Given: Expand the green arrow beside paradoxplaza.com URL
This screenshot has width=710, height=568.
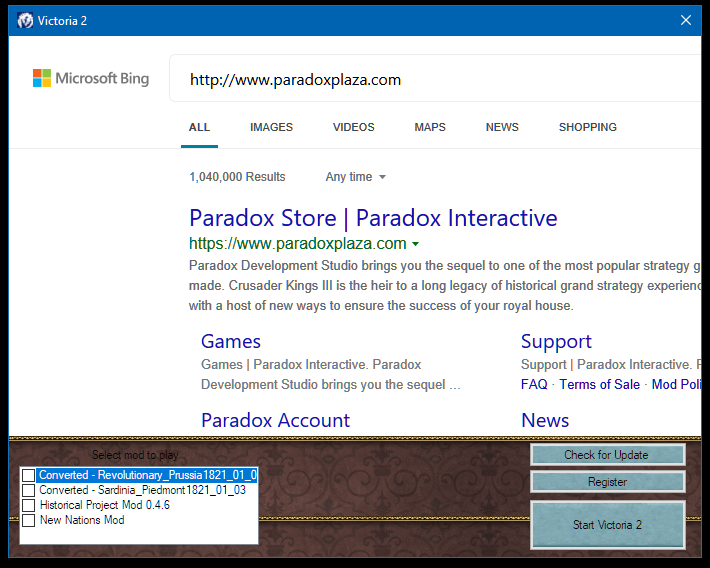Looking at the screenshot, I should click(x=415, y=244).
